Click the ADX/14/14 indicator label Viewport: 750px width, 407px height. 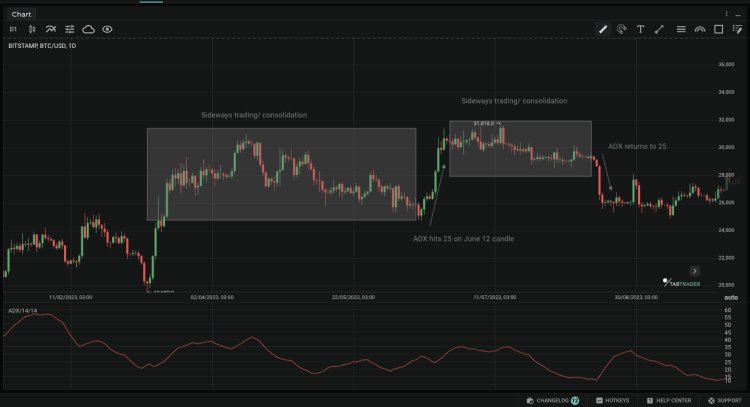(x=21, y=311)
